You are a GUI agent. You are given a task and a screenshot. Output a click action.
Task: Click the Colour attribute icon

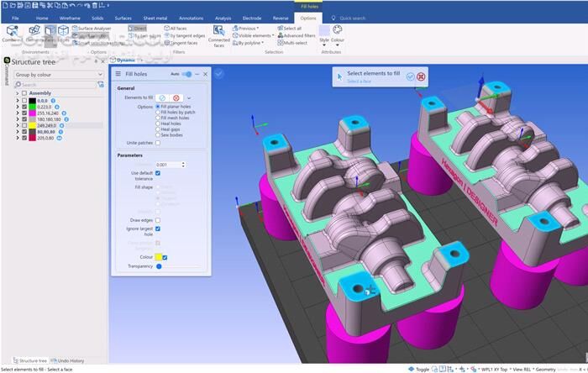pyautogui.click(x=338, y=29)
